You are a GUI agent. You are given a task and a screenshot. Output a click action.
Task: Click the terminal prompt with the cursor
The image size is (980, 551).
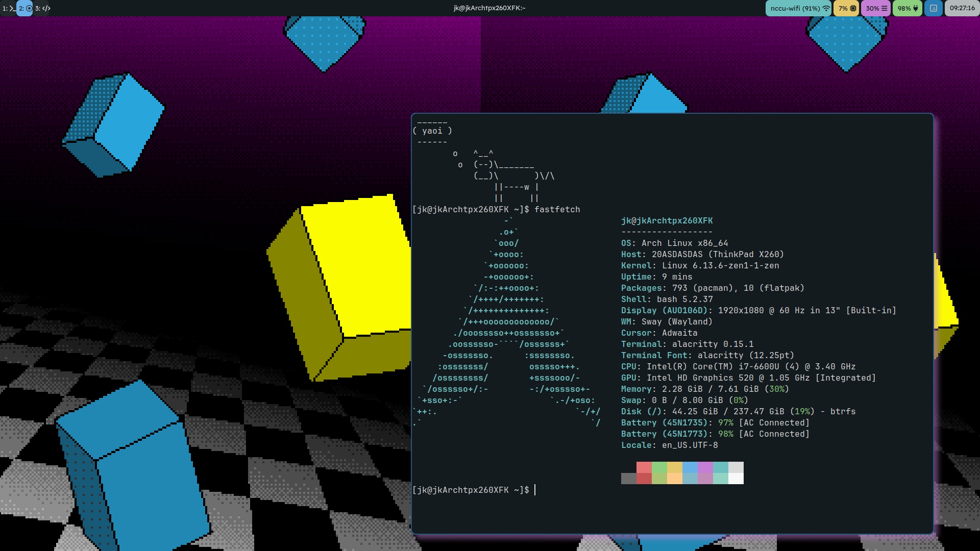click(474, 490)
